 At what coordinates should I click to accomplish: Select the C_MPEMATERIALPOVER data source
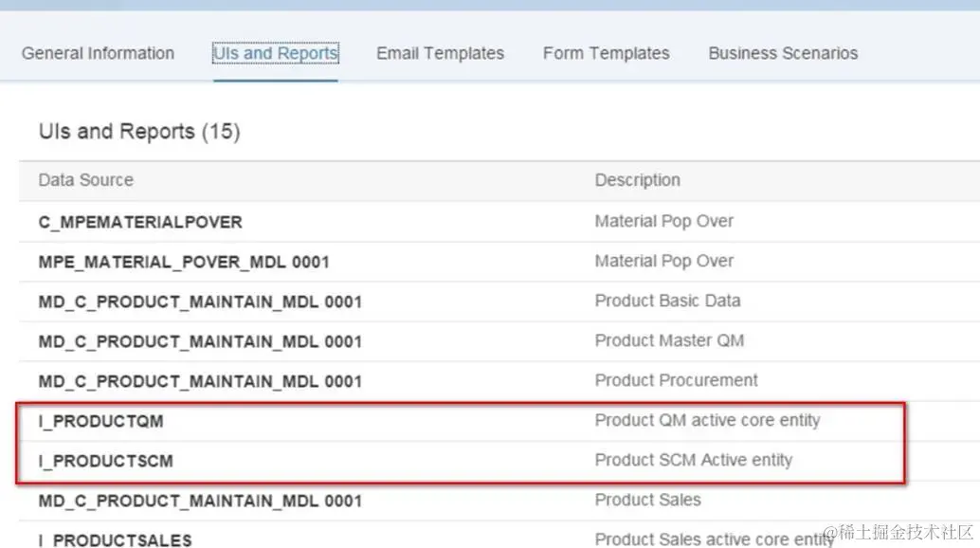click(x=140, y=222)
